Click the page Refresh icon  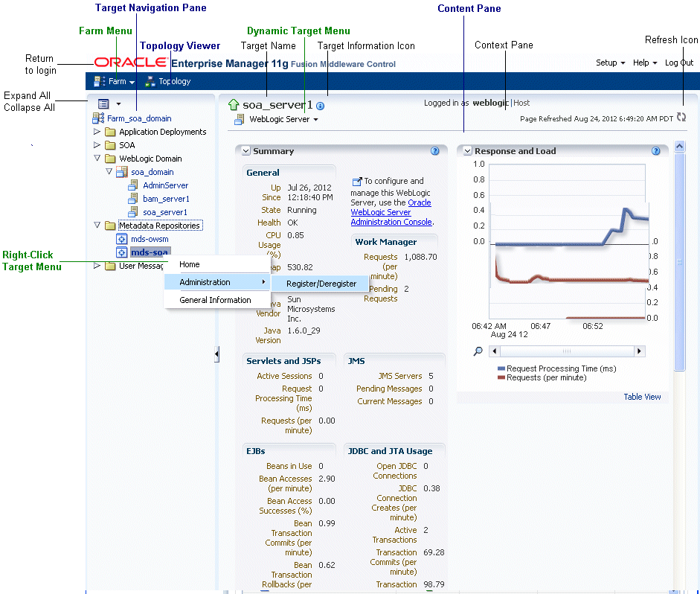click(x=681, y=117)
